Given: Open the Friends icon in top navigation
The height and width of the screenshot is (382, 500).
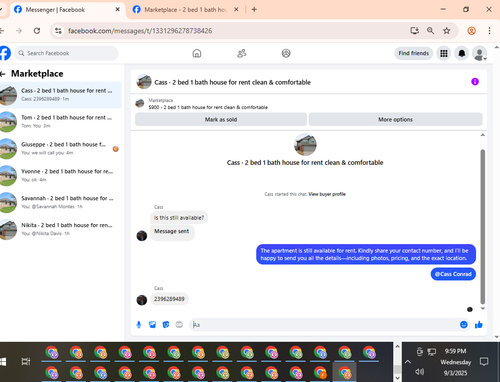Looking at the screenshot, I should (x=242, y=53).
